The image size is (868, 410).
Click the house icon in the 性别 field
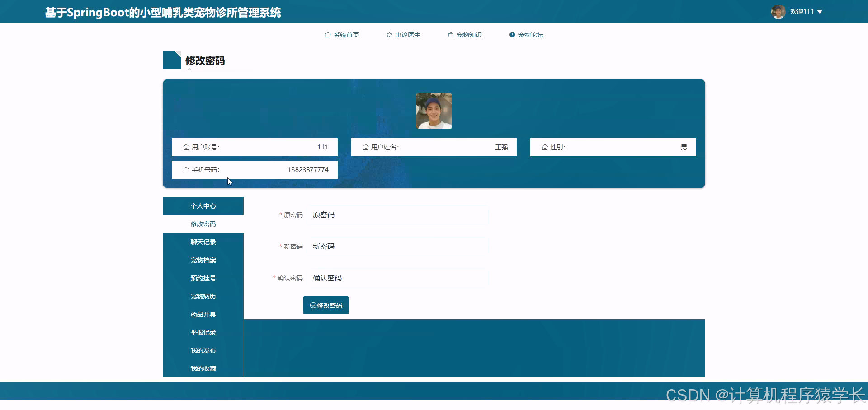click(545, 147)
